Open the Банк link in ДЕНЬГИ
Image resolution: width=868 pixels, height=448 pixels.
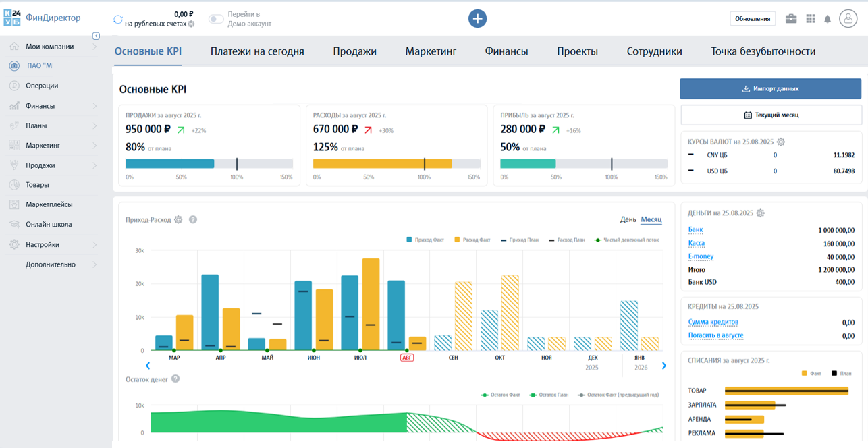[x=695, y=230]
